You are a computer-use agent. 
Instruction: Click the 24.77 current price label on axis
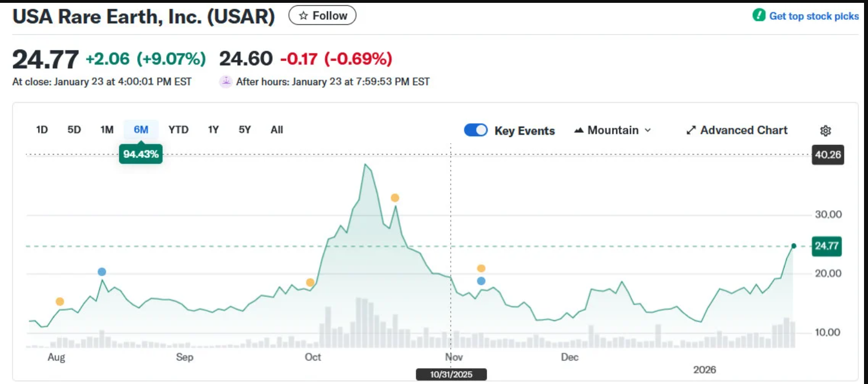(x=827, y=247)
